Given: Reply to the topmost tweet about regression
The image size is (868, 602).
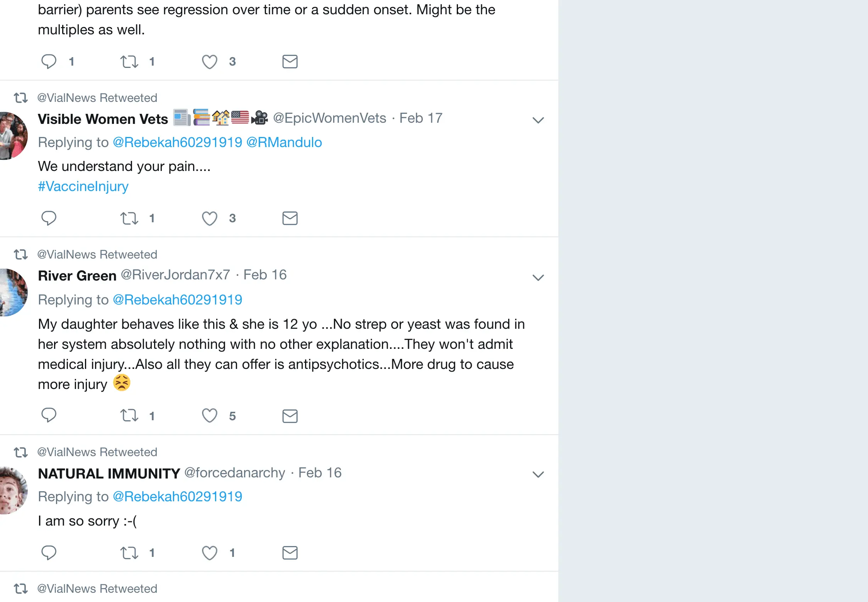Looking at the screenshot, I should 49,61.
